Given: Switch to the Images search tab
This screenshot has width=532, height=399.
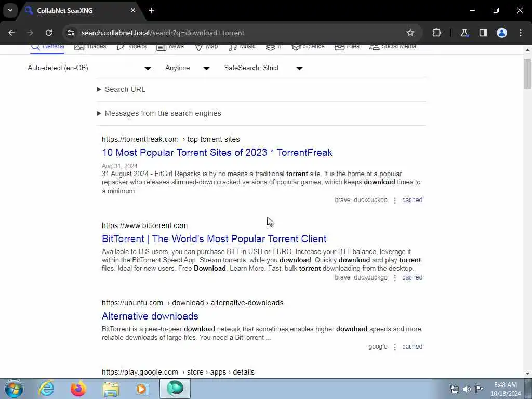Looking at the screenshot, I should [90, 47].
